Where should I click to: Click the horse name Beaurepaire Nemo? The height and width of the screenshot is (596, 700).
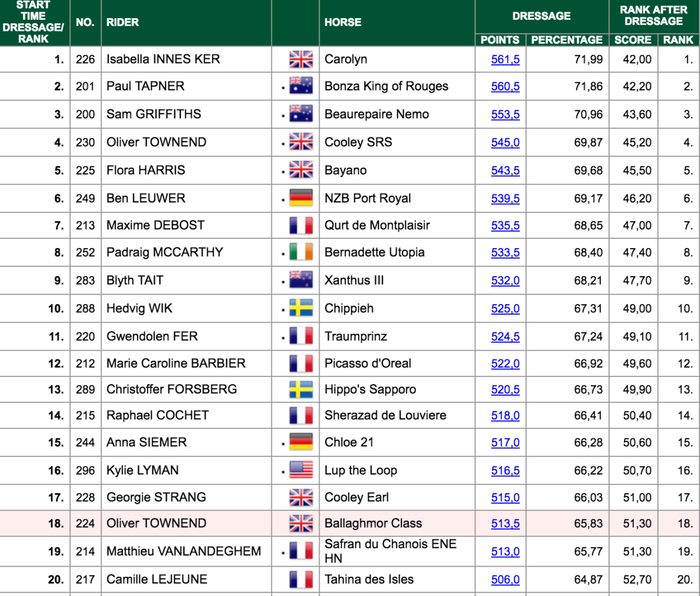377,114
